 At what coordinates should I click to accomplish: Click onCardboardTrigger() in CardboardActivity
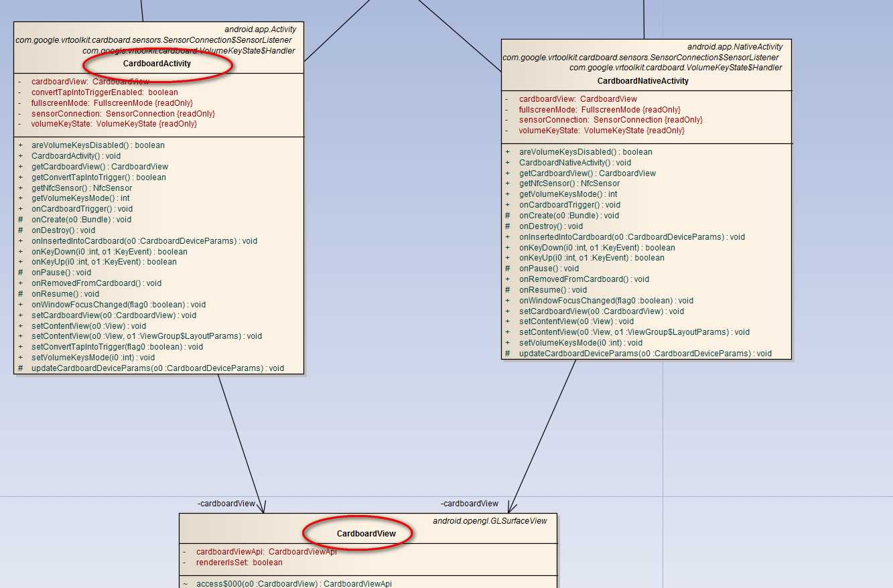[x=82, y=209]
